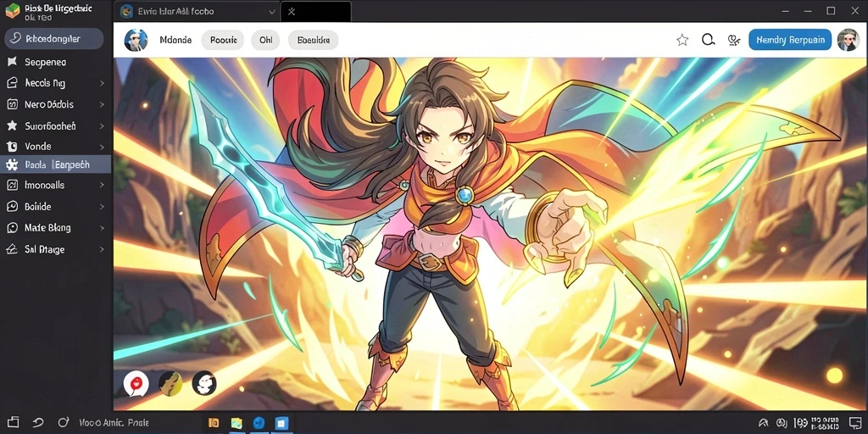Viewport: 868px width, 434px height.
Task: Expand the 'Boiilde' chevron
Action: [102, 207]
